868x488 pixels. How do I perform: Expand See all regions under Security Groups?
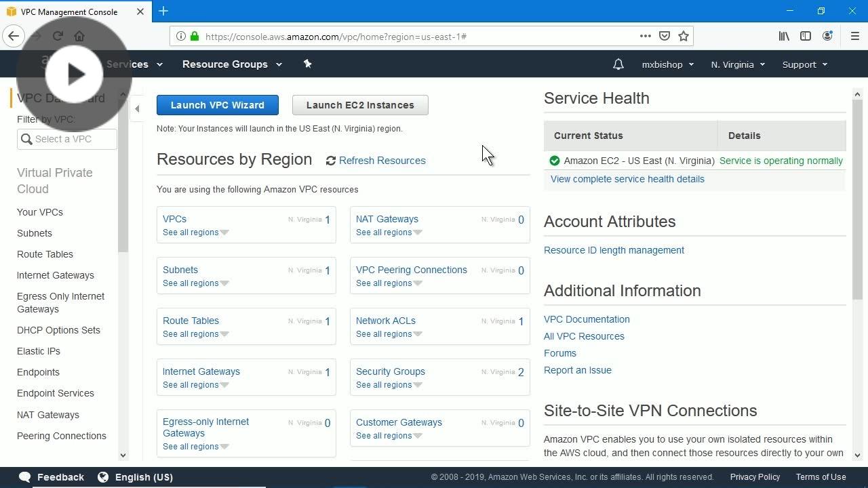(389, 385)
